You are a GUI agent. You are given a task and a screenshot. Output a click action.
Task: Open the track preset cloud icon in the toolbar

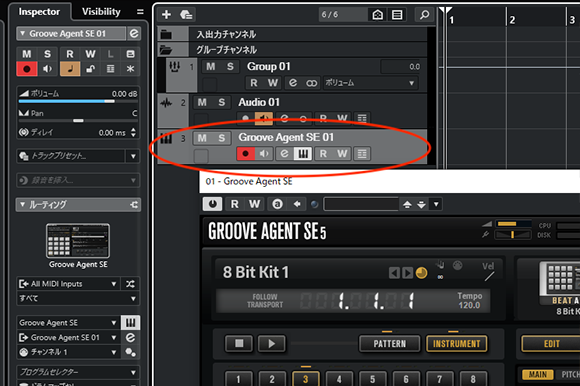[x=186, y=14]
